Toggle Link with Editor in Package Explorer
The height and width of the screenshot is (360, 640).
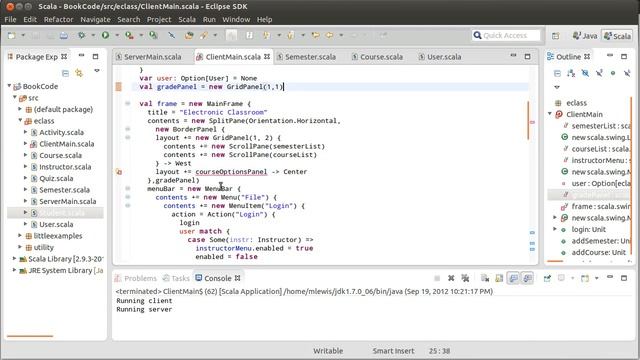point(79,73)
